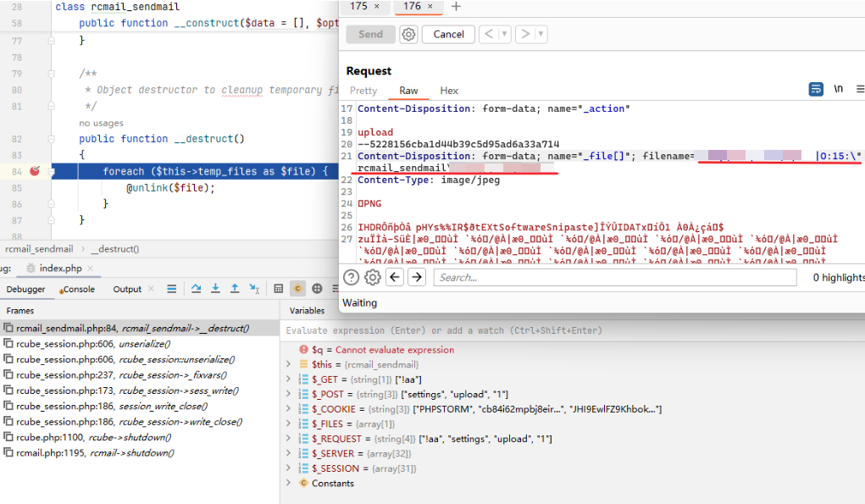Viewport: 865px width, 504px height.
Task: Toggle show non-printable characters \n icon
Action: pyautogui.click(x=839, y=89)
